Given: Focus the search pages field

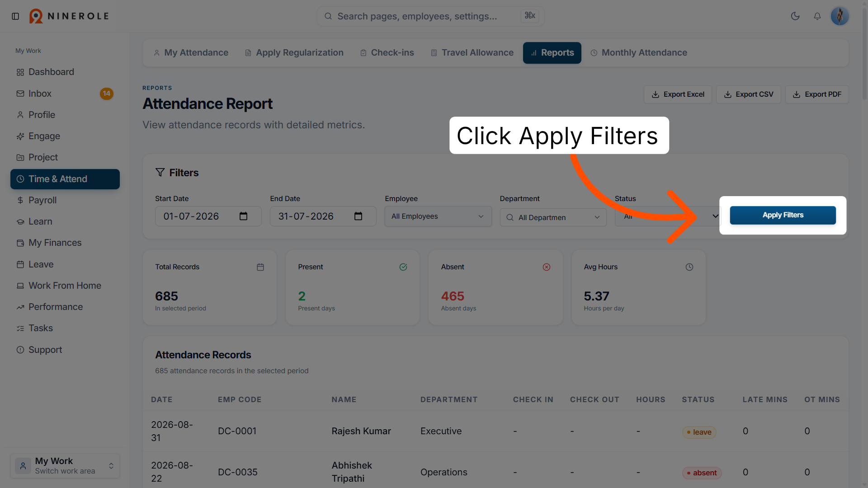Looking at the screenshot, I should point(430,16).
